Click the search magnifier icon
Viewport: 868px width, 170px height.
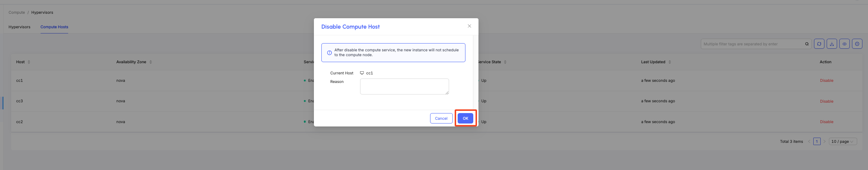pyautogui.click(x=807, y=44)
